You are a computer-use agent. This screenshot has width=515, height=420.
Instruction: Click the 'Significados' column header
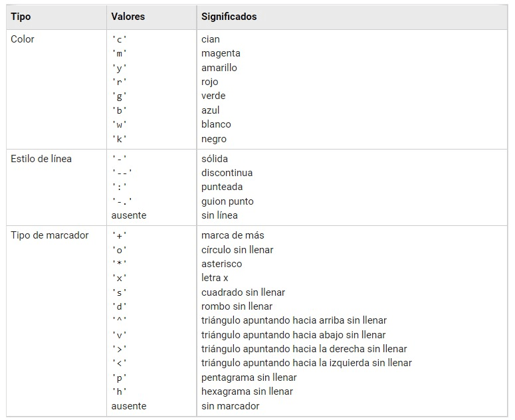coord(229,16)
